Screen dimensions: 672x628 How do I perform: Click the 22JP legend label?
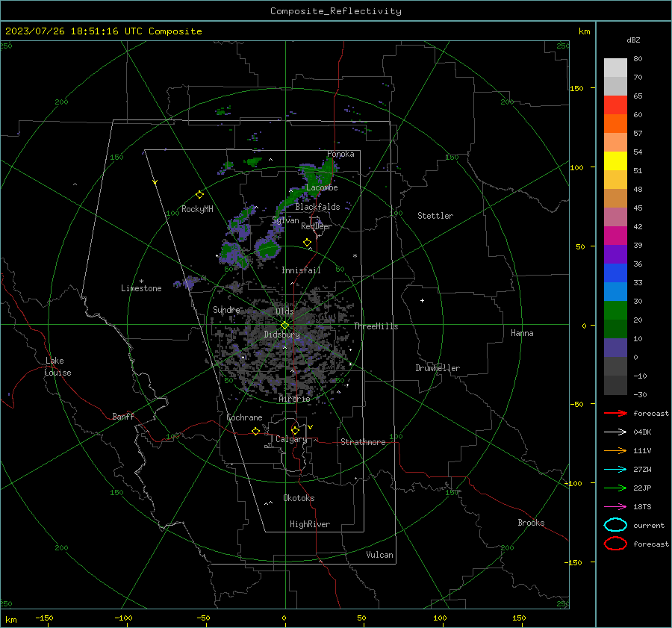(642, 488)
